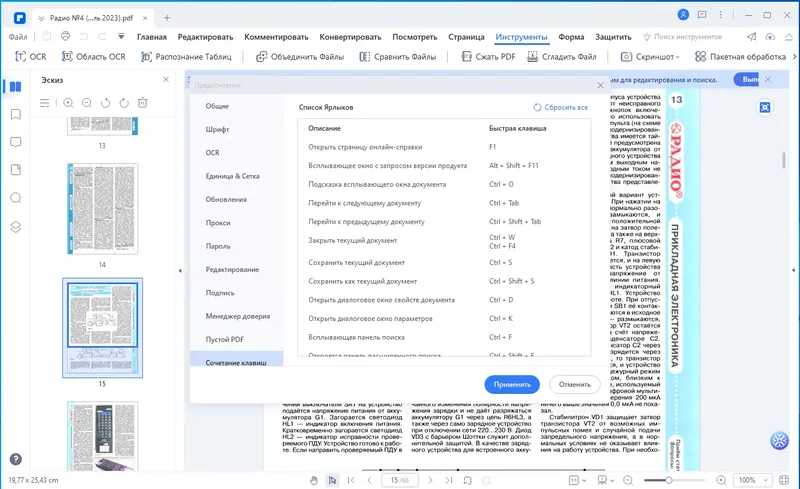Open quick access toolbar customize arrow
The width and height of the screenshot is (800, 489).
pos(121,36)
